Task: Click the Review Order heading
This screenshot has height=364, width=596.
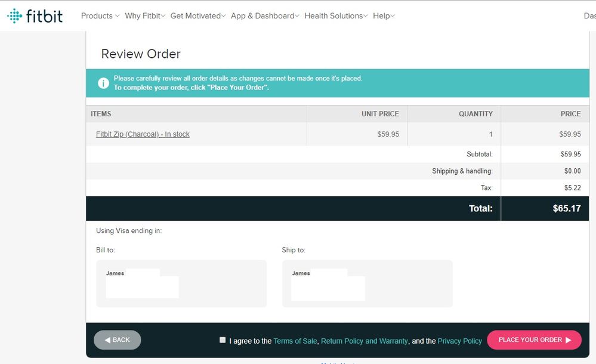Action: (x=141, y=54)
